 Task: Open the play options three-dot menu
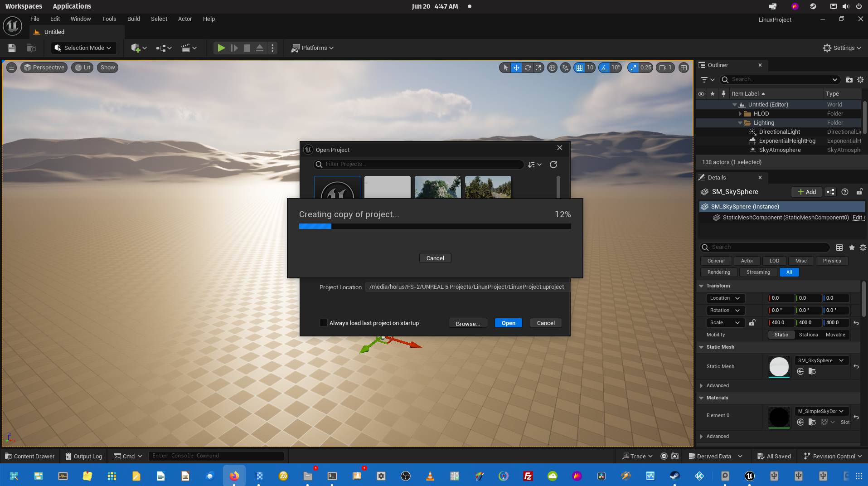tap(272, 48)
